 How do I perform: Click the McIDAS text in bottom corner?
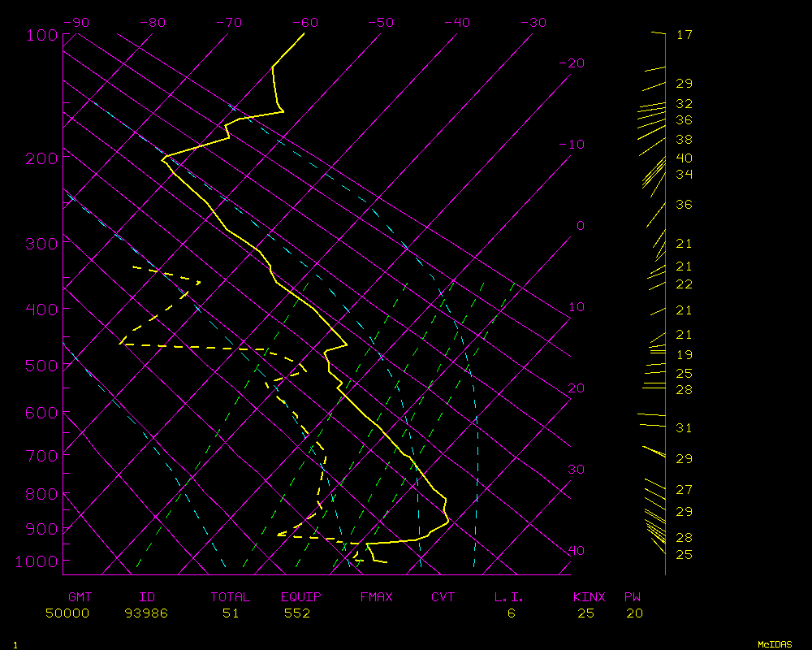tap(775, 644)
